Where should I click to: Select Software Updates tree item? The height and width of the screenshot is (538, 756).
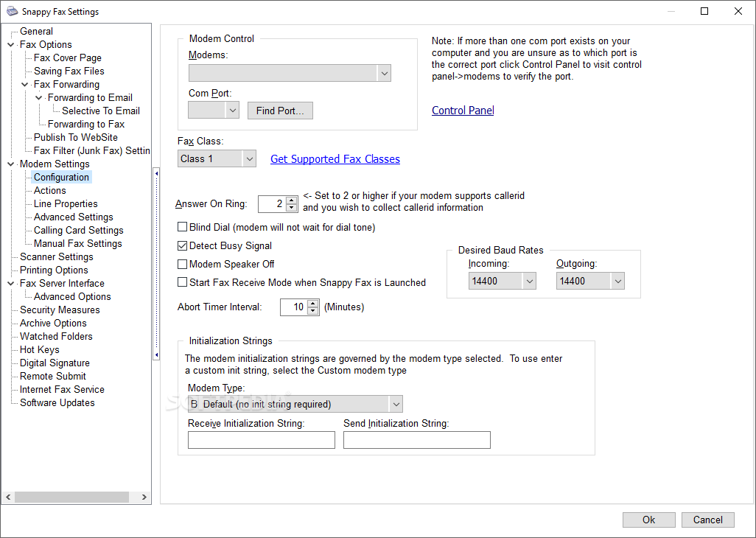click(x=57, y=402)
